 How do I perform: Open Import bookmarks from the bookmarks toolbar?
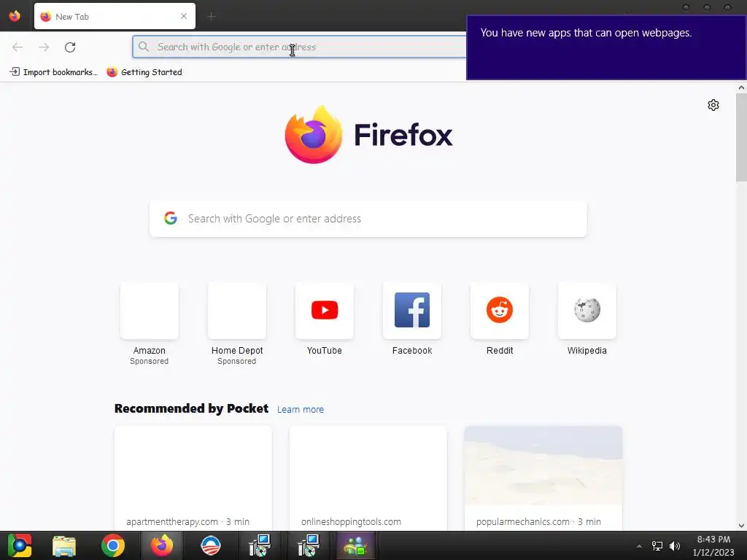tap(53, 72)
